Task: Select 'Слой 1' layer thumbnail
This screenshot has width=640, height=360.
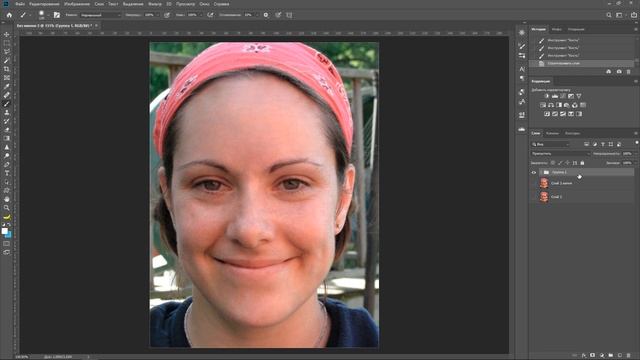Action: pos(544,197)
